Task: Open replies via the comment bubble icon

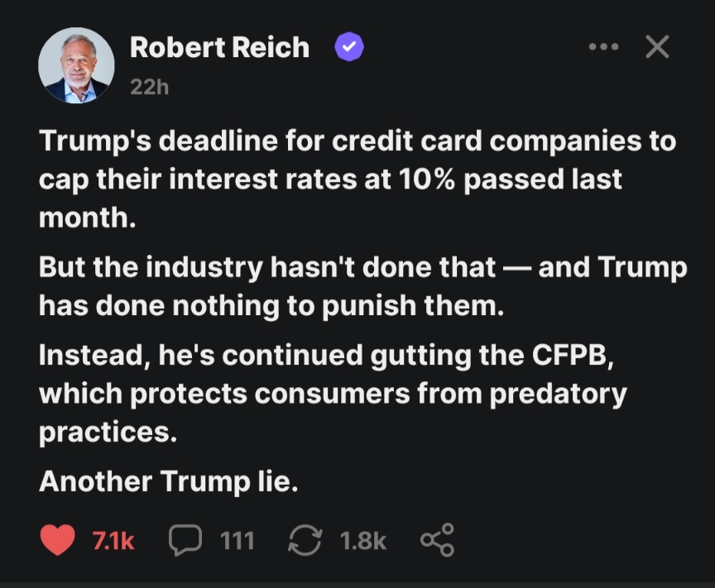Action: (185, 541)
